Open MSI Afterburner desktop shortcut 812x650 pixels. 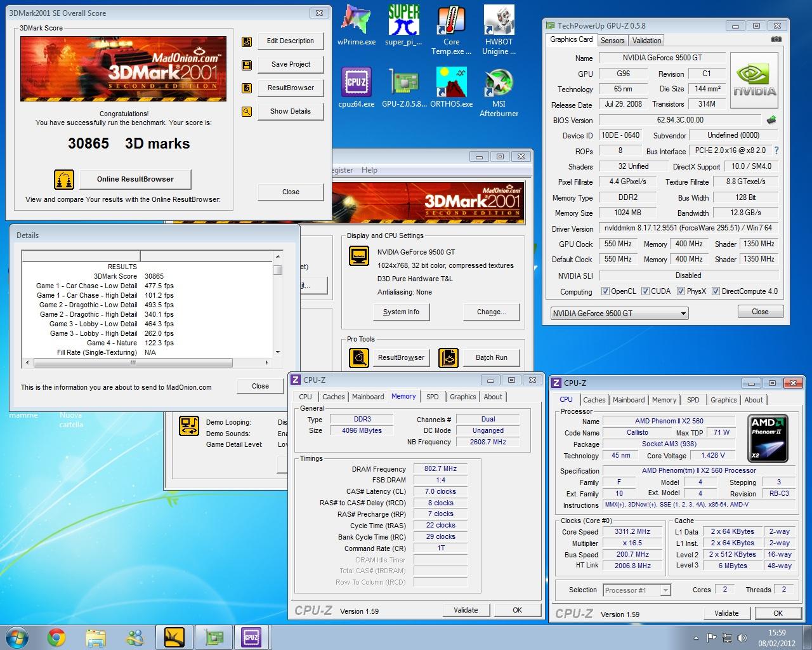[499, 92]
